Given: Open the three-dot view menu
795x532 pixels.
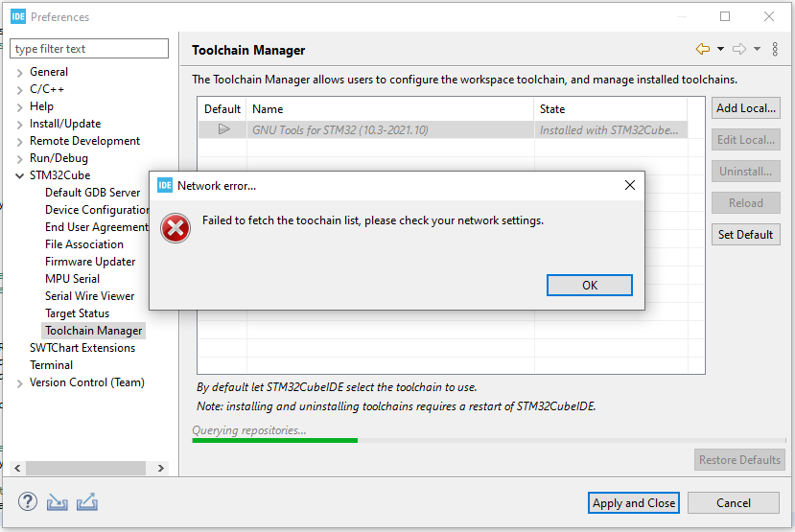Looking at the screenshot, I should (x=775, y=49).
